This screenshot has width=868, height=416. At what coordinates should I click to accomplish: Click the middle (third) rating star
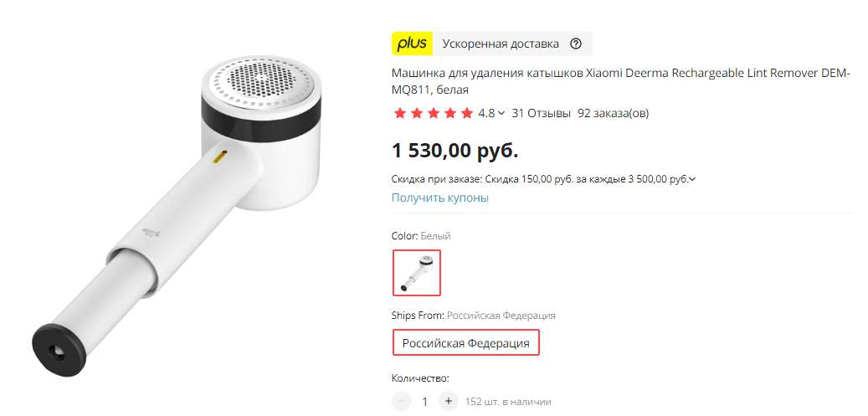coord(433,113)
